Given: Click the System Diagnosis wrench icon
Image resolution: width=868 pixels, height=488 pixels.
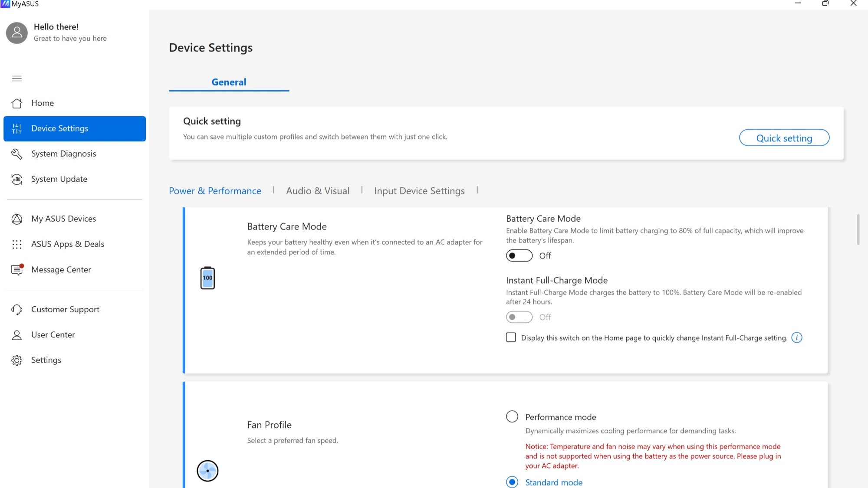Looking at the screenshot, I should pyautogui.click(x=17, y=154).
